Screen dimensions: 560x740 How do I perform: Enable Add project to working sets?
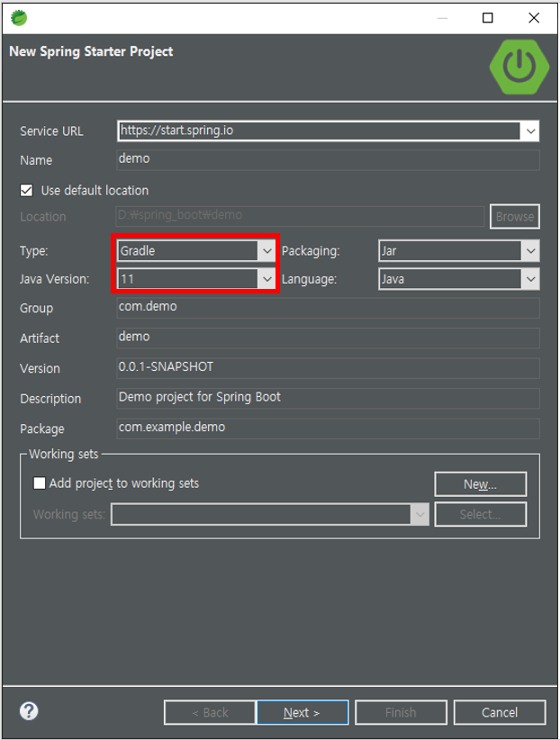[x=40, y=483]
